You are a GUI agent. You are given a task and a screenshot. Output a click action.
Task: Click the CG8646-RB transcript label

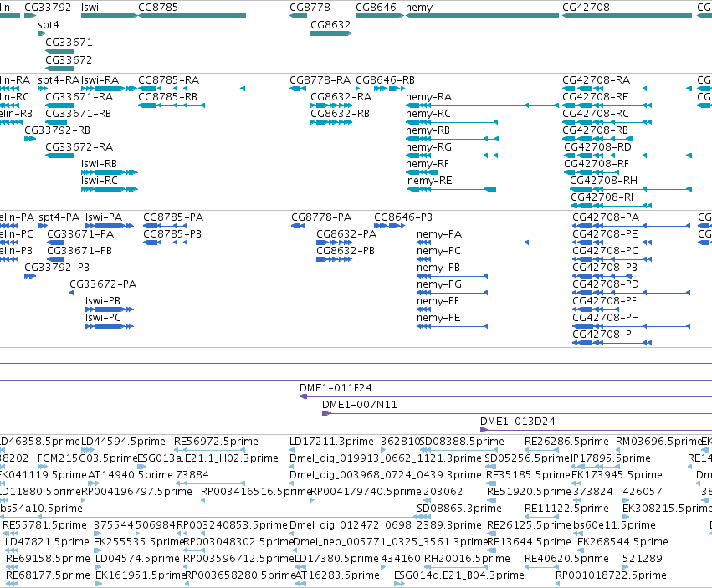click(x=385, y=80)
